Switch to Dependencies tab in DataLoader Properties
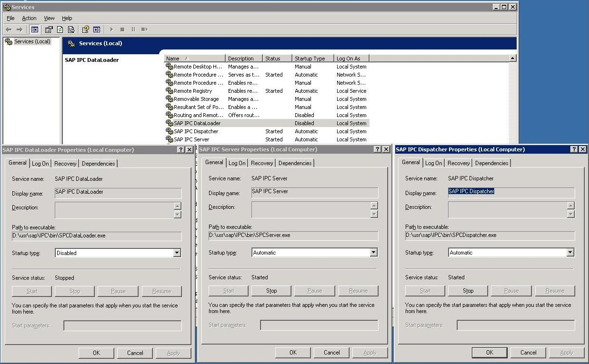The height and width of the screenshot is (364, 589). pos(98,163)
